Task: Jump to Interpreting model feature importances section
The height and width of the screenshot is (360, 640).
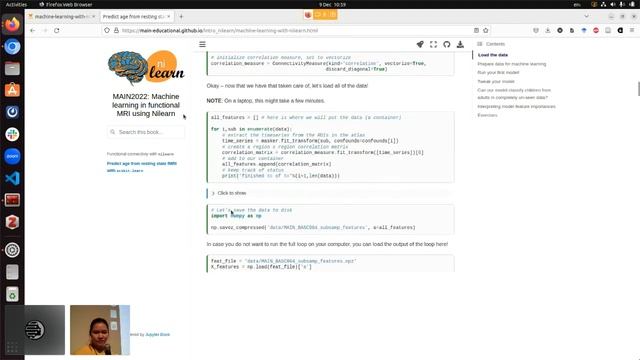Action: [x=516, y=106]
